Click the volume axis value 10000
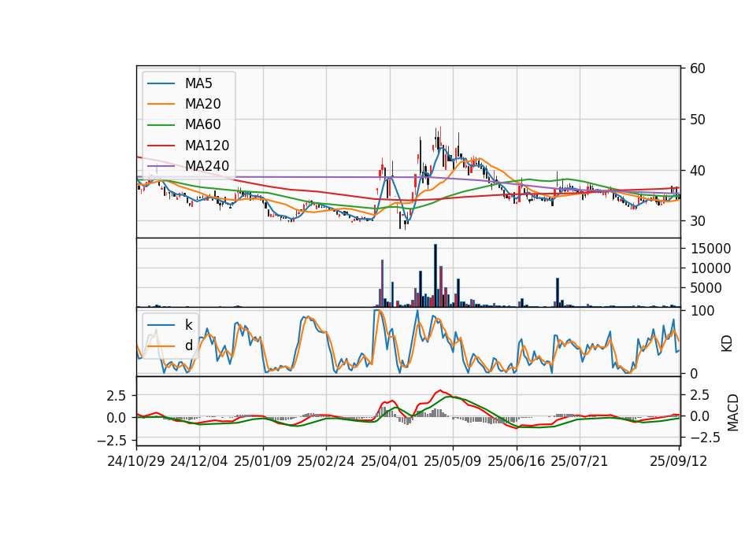The width and height of the screenshot is (756, 543). tap(710, 268)
